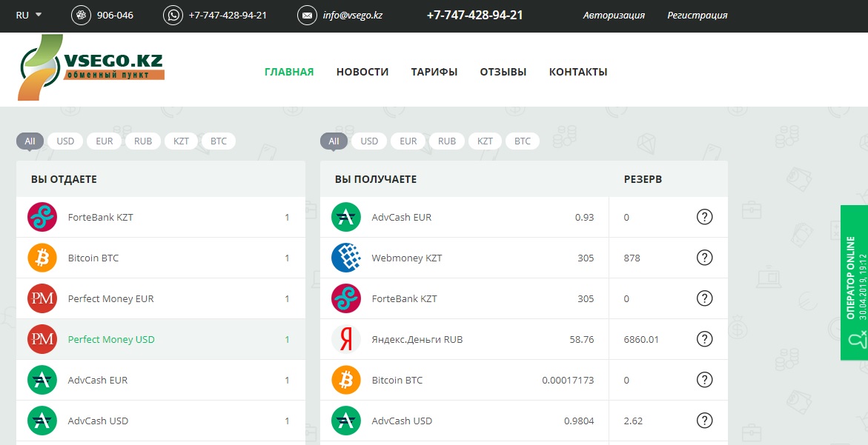Click the Webmoney KZT globe icon
Image resolution: width=868 pixels, height=445 pixels.
346,258
